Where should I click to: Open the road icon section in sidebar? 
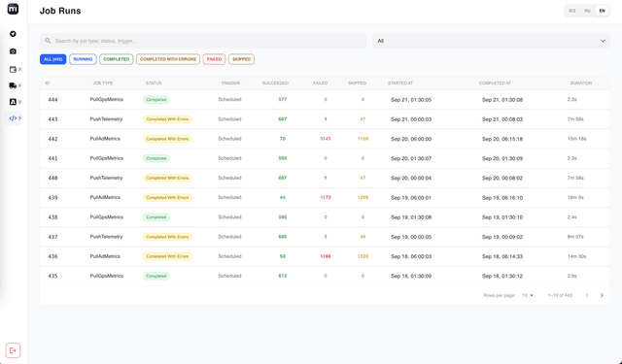coord(13,102)
